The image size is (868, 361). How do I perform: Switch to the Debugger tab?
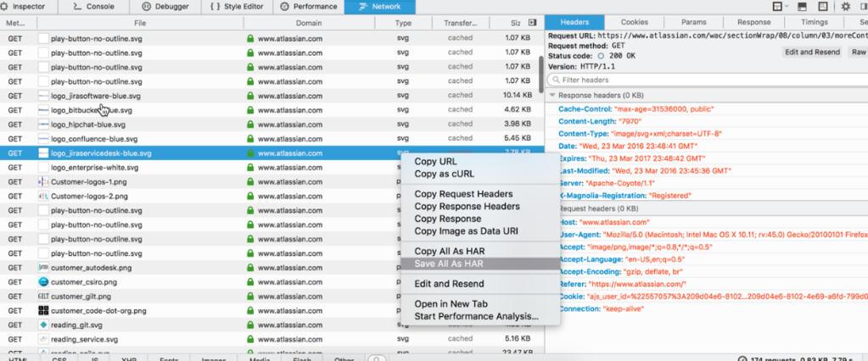165,7
